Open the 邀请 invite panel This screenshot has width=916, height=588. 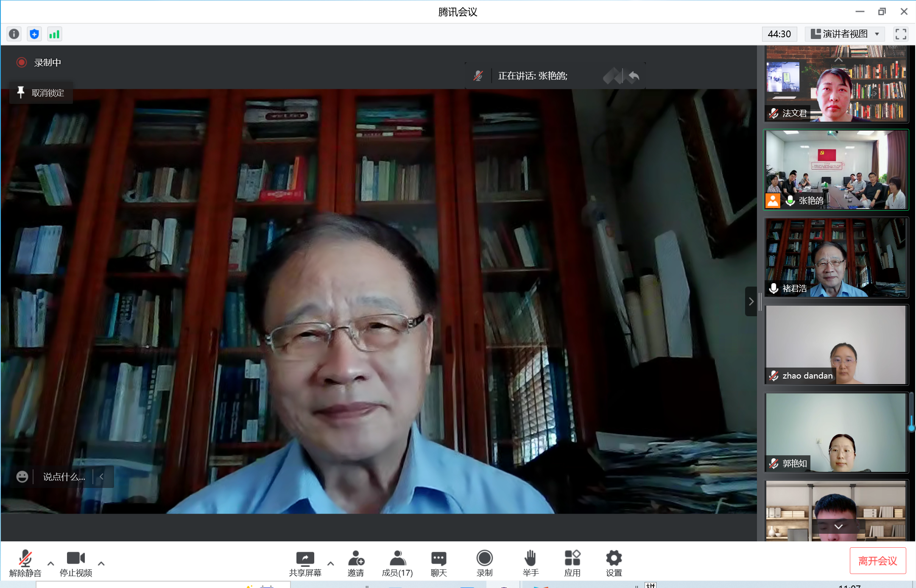[x=356, y=563]
